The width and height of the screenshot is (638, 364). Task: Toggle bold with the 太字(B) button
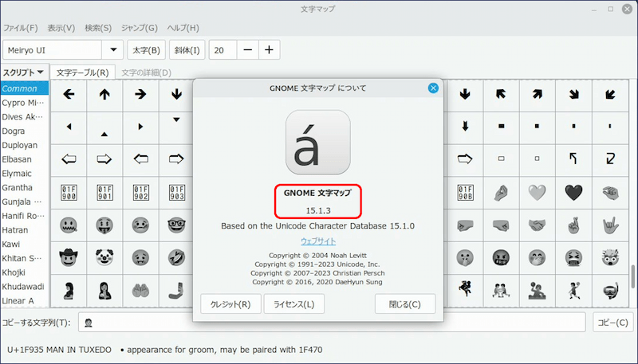[x=146, y=50]
